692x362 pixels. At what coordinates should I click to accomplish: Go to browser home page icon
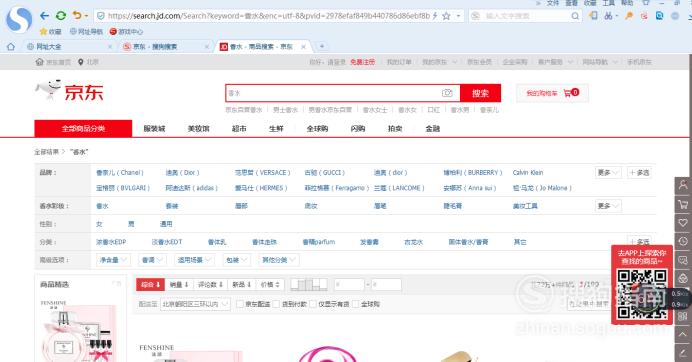[x=11, y=46]
